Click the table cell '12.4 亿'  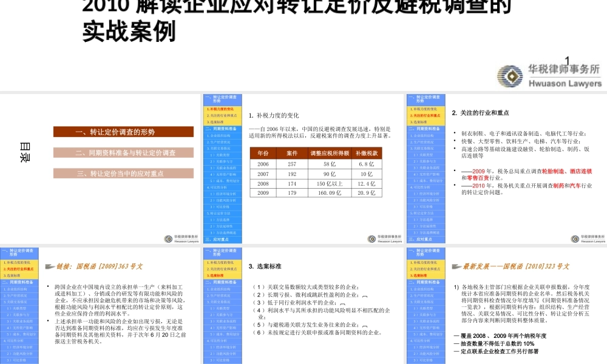[x=367, y=184]
